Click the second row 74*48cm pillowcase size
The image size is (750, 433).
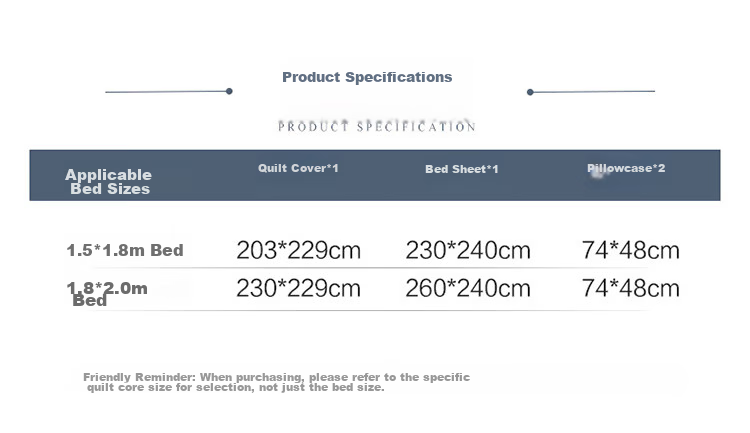pos(630,288)
